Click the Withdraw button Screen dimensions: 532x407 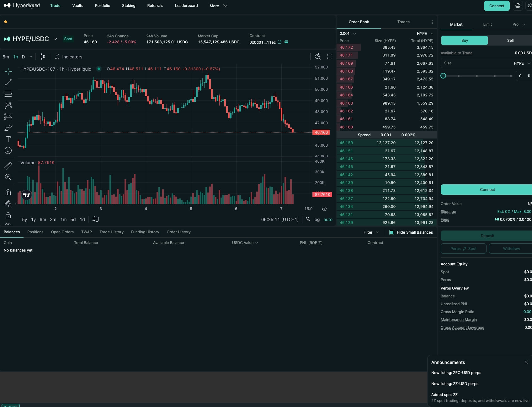[511, 248]
